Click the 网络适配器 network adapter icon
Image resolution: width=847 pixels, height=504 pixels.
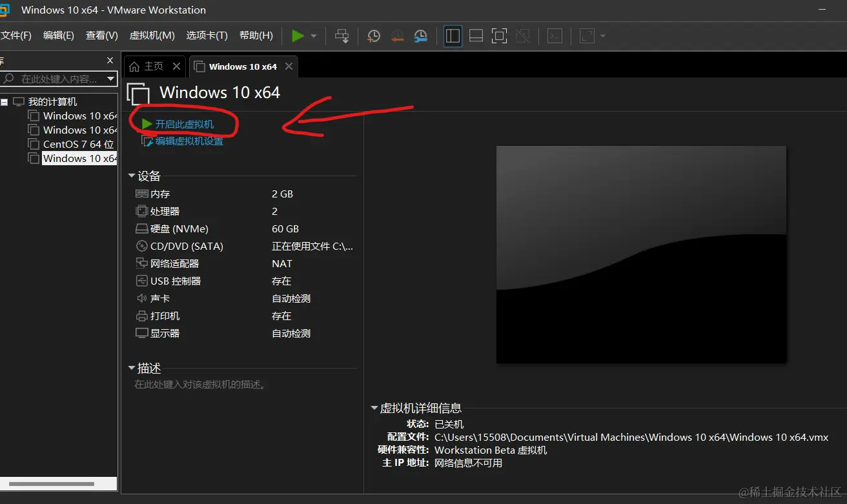(x=141, y=263)
